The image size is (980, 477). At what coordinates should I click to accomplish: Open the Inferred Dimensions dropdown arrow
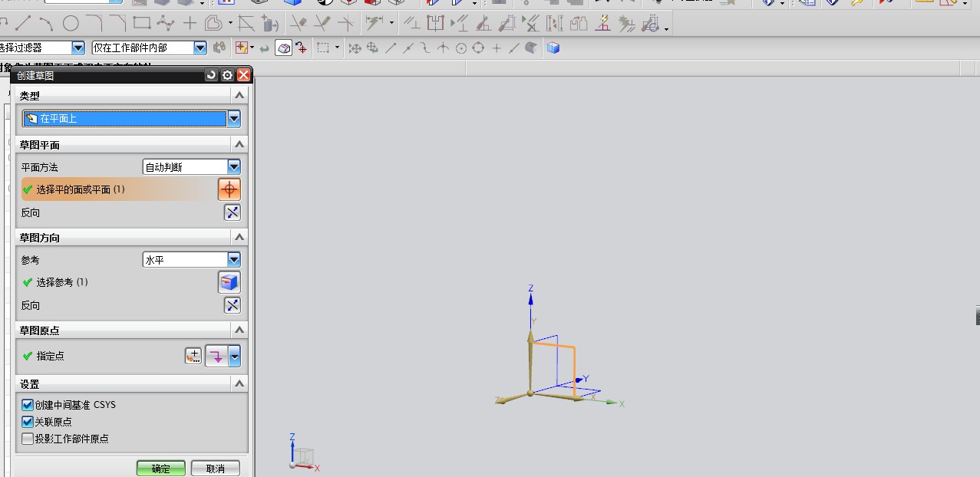(x=391, y=25)
